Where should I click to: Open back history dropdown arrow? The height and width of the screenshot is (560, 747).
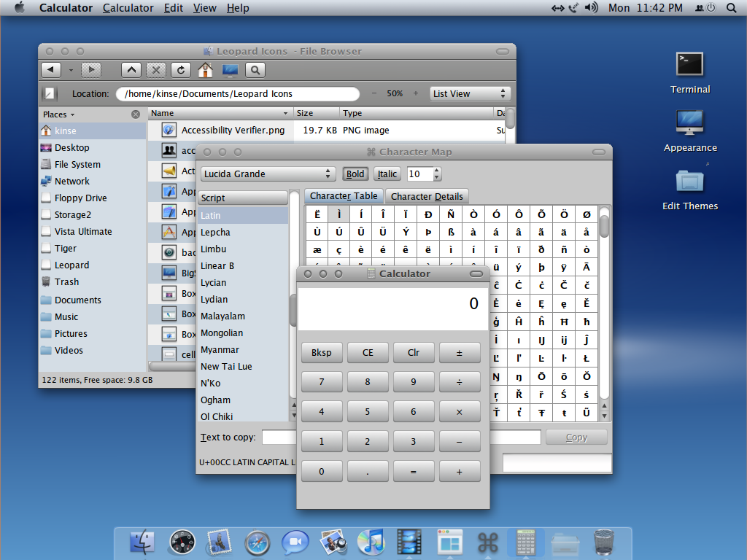click(71, 71)
